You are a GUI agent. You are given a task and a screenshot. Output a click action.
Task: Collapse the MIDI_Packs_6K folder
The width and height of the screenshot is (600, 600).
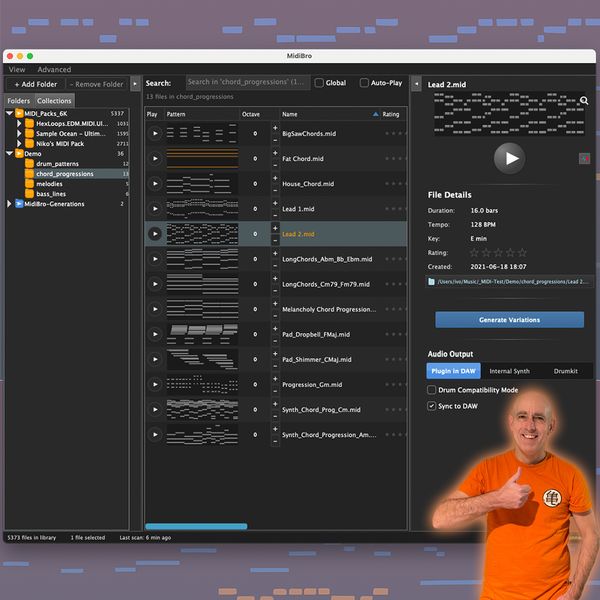click(10, 113)
